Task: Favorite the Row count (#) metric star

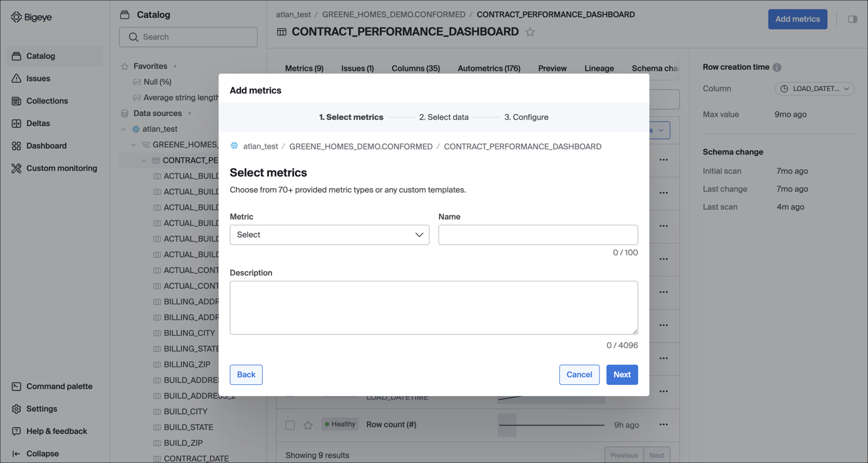Action: coord(308,425)
